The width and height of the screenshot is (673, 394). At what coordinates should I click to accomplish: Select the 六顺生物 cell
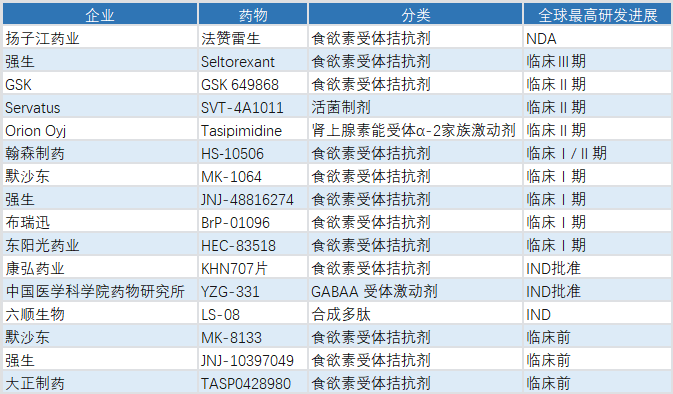pyautogui.click(x=100, y=314)
